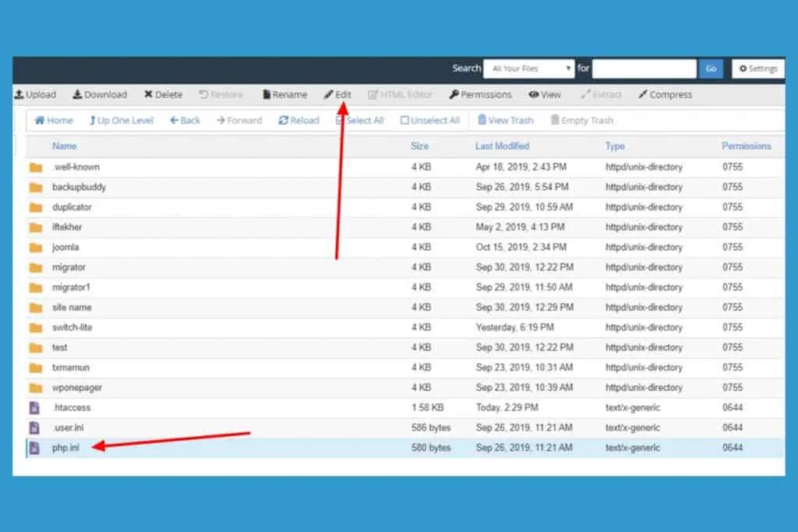This screenshot has height=532, width=798.
Task: Go to Home directory
Action: tap(54, 121)
